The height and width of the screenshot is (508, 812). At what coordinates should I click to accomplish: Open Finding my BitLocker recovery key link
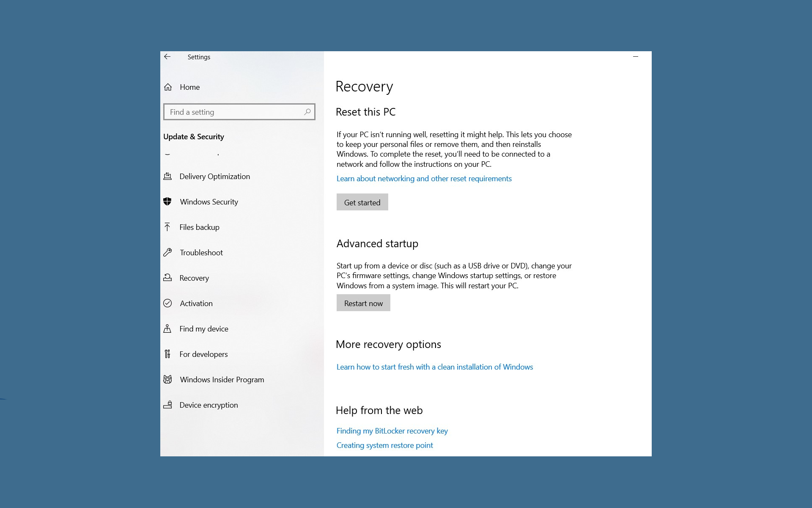click(x=392, y=431)
